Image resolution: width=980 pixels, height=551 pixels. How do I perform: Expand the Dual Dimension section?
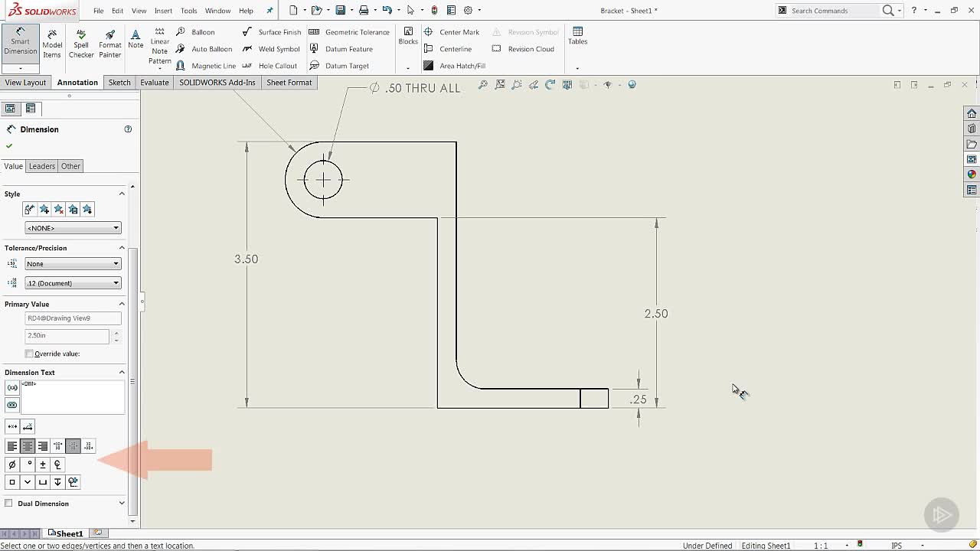click(122, 504)
